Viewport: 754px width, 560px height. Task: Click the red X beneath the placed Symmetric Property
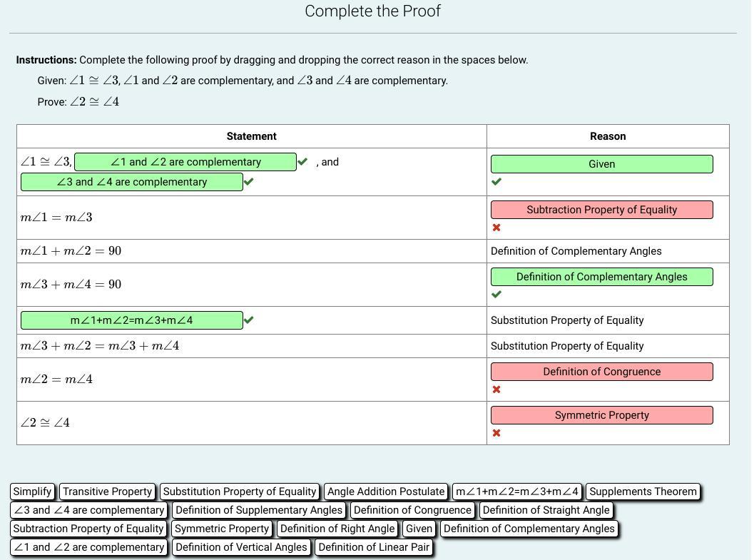[x=496, y=433]
